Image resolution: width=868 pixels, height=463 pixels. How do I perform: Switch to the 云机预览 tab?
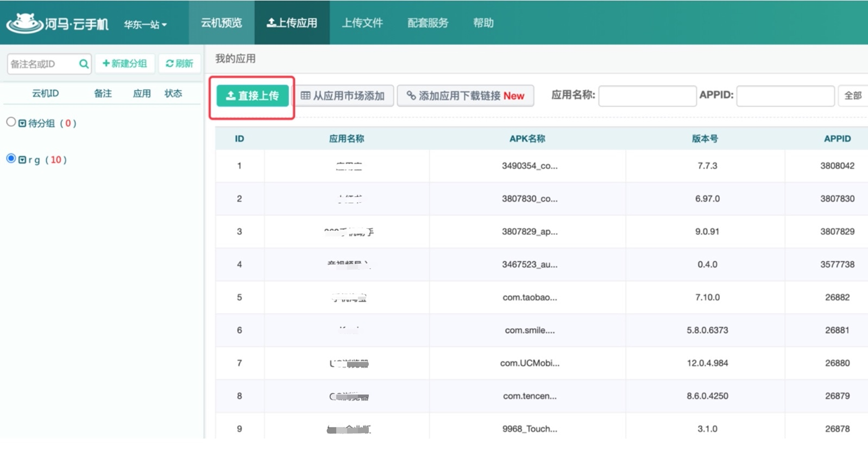pos(221,23)
